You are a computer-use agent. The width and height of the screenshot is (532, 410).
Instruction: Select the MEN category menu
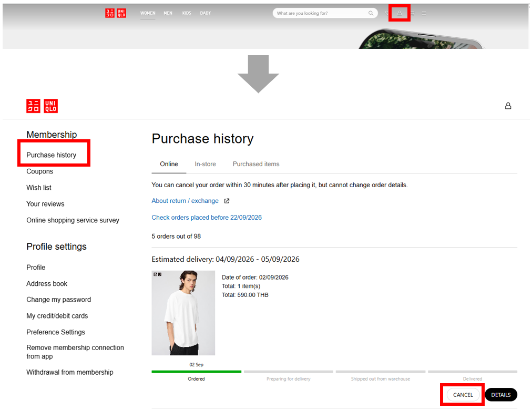[x=168, y=13]
